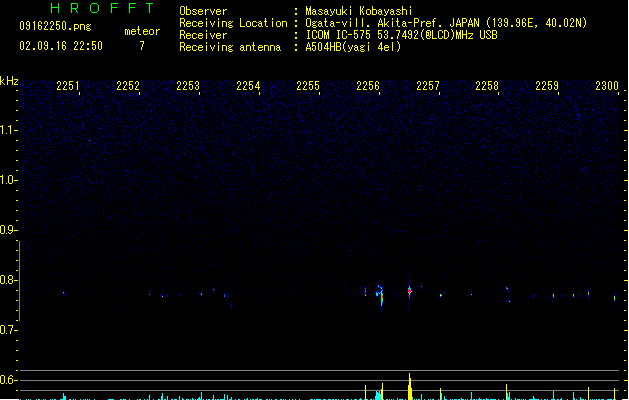Click the 2253 time marker
Image resolution: width=629 pixels, height=400 pixels.
point(188,86)
